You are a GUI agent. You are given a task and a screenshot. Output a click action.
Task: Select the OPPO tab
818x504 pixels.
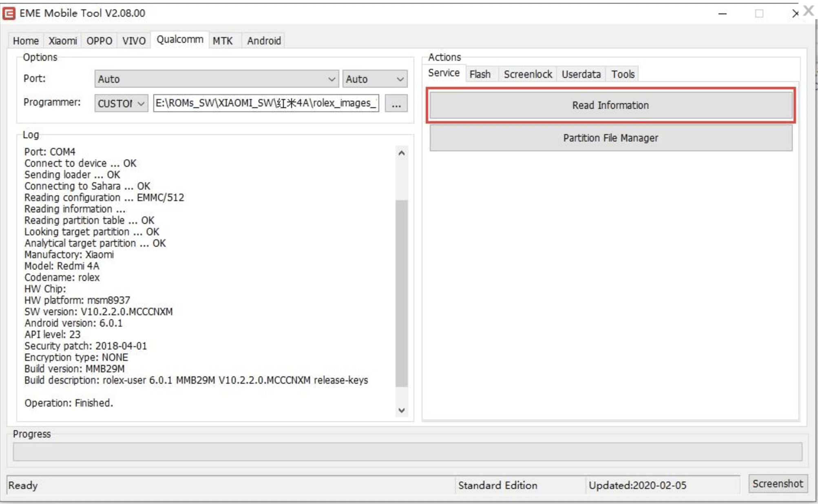pos(99,41)
